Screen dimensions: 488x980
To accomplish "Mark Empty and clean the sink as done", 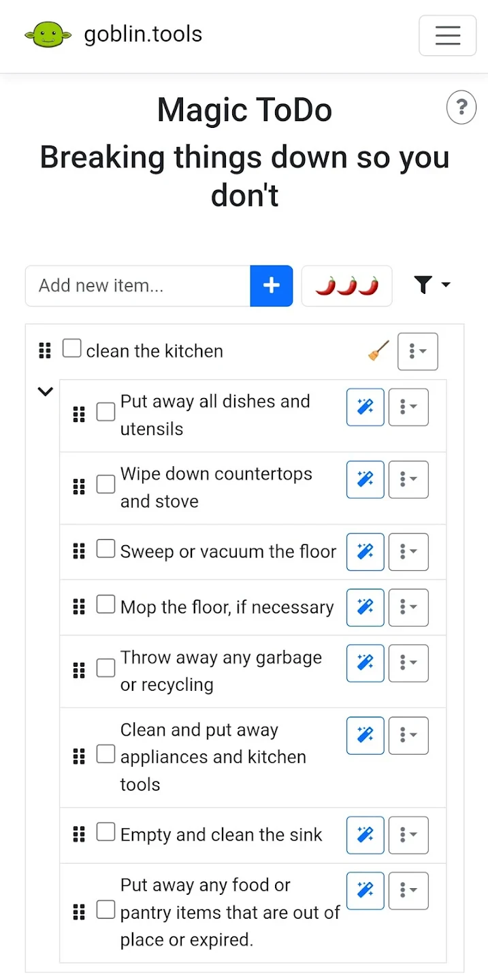I will [x=105, y=832].
